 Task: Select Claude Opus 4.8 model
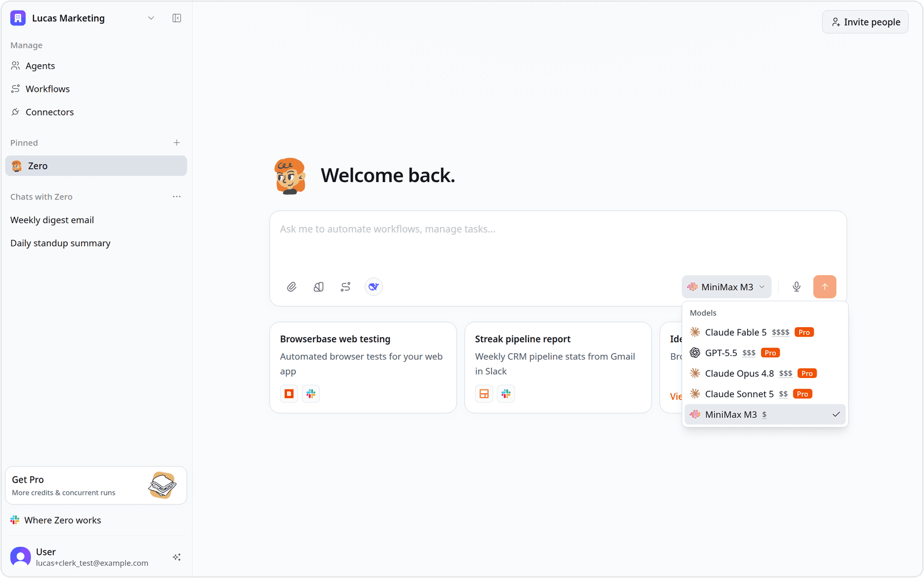pyautogui.click(x=765, y=373)
